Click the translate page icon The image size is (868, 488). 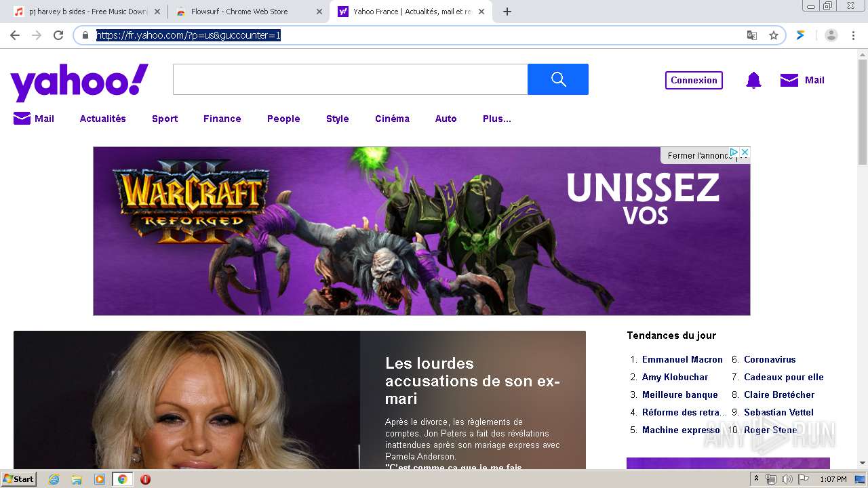point(752,35)
